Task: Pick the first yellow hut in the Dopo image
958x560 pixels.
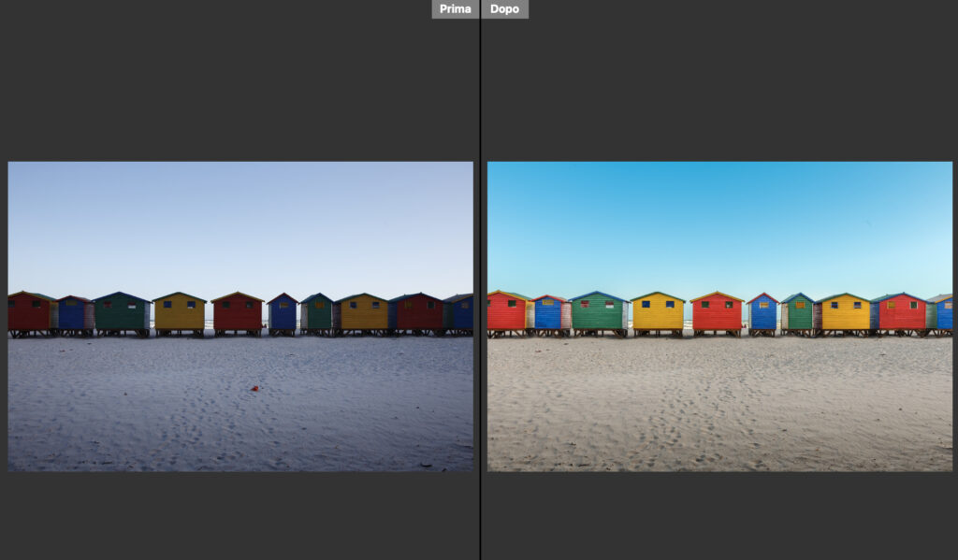Action: [x=658, y=312]
